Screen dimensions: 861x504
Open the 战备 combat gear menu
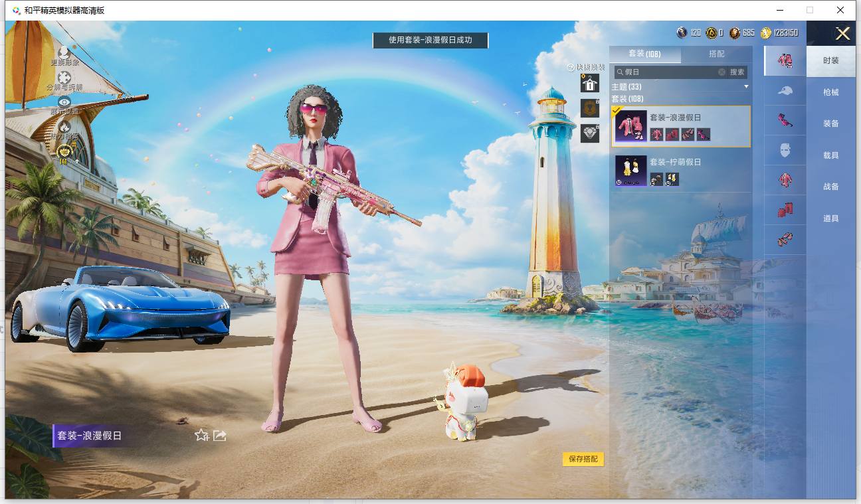pos(831,187)
